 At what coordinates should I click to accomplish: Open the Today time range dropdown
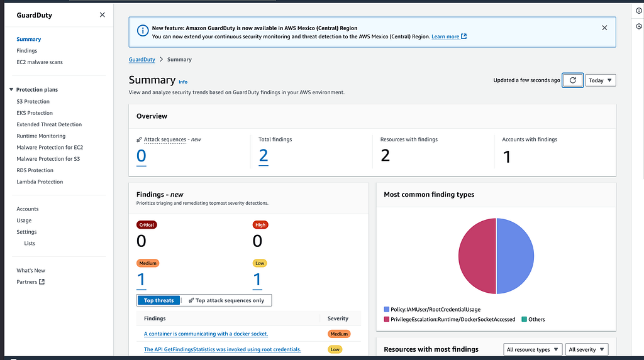[x=601, y=80]
